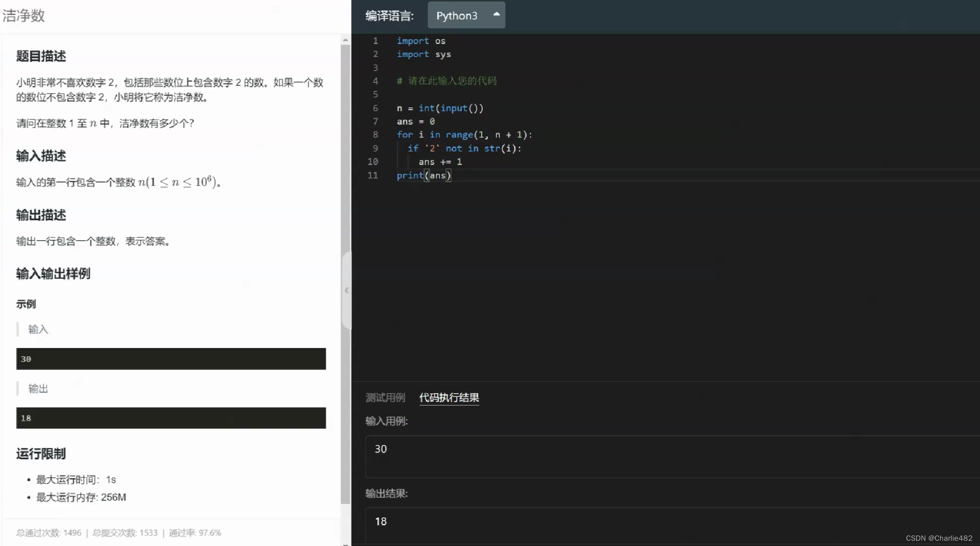The height and width of the screenshot is (546, 980).
Task: Place cursor at end of print(ans) line
Action: [452, 175]
